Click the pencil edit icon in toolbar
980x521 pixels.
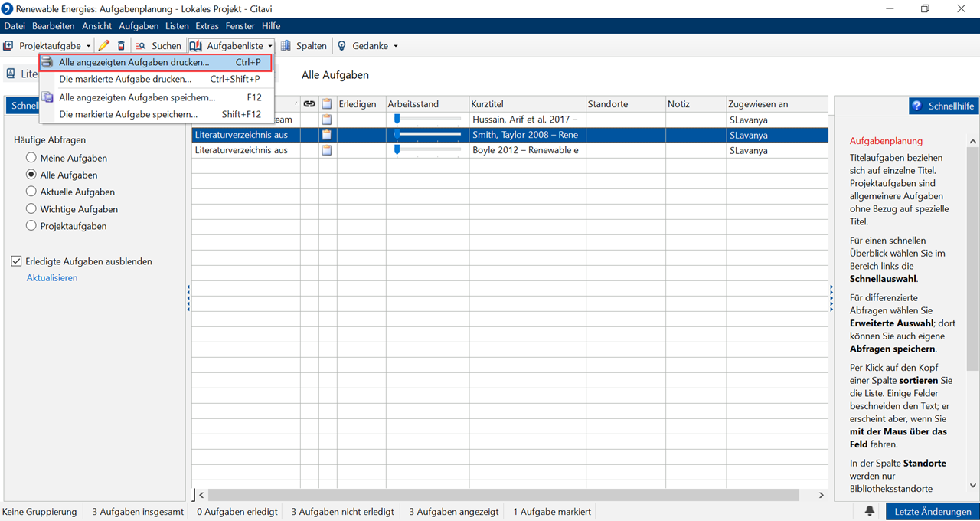[x=104, y=46]
